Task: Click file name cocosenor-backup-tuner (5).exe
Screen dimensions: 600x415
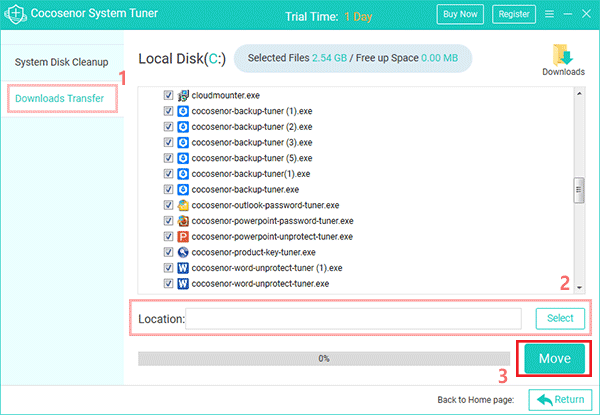Action: (252, 158)
